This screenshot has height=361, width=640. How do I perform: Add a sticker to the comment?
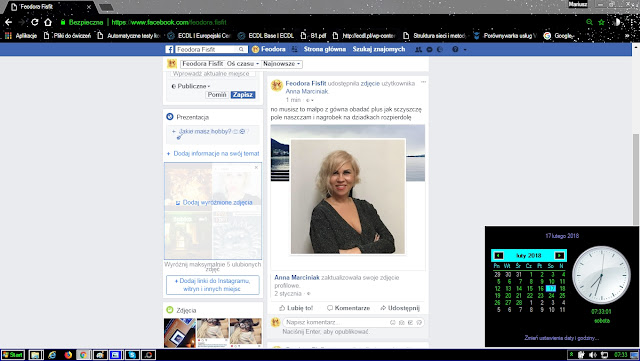pos(419,323)
